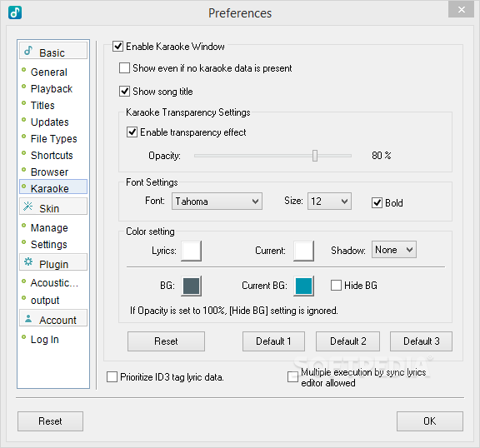This screenshot has height=448, width=480.
Task: Pick the Current lyric color swatch
Action: point(303,251)
